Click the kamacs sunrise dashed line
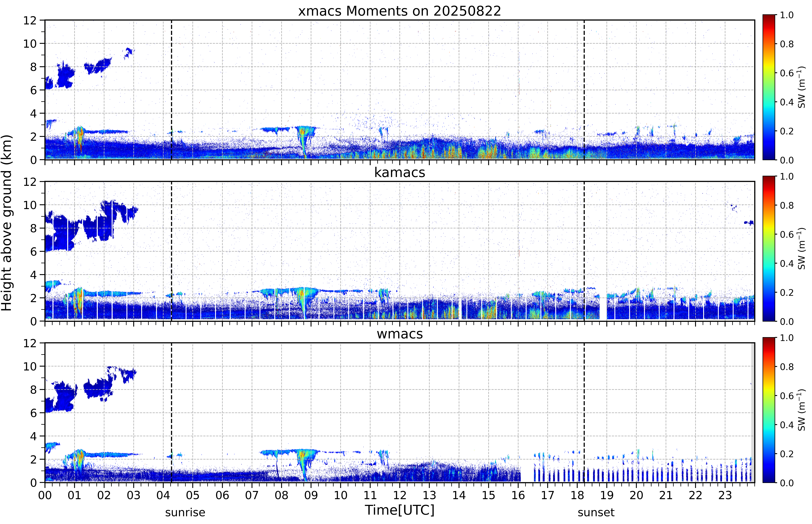 coord(171,251)
